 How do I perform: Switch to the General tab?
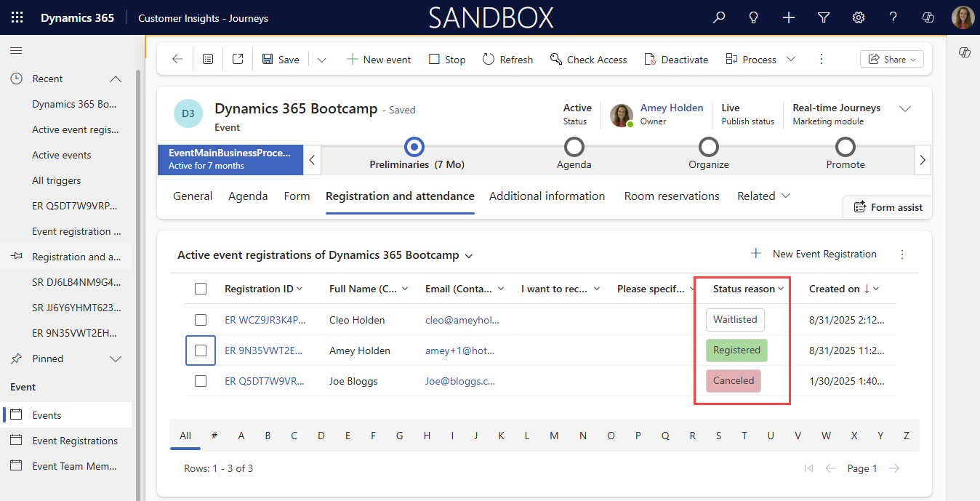pyautogui.click(x=193, y=196)
